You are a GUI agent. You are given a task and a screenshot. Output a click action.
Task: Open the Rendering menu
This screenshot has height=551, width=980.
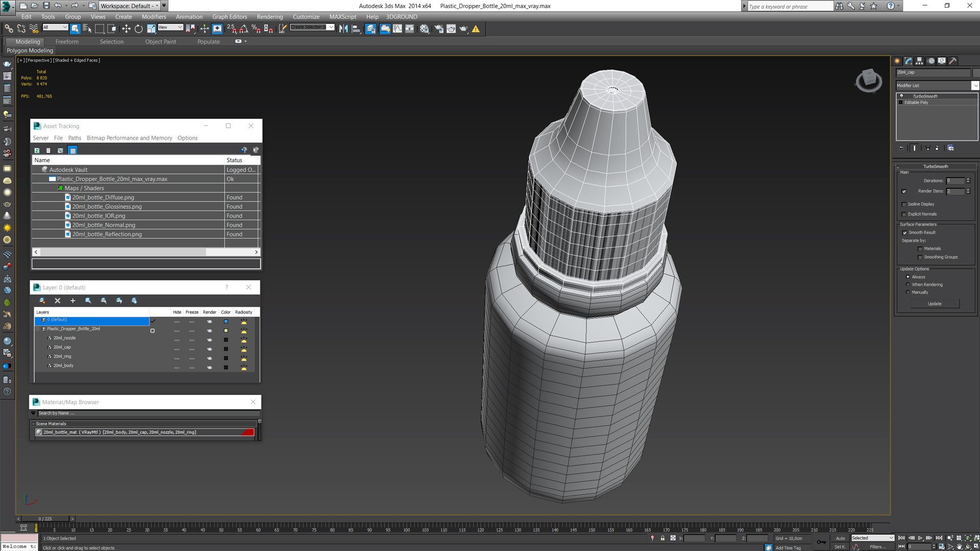point(269,17)
